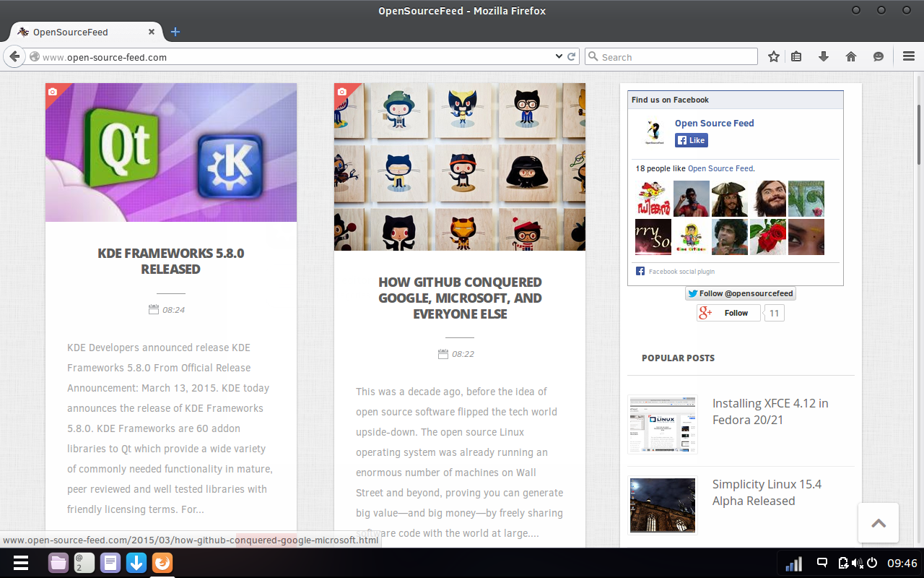Image resolution: width=924 pixels, height=578 pixels.
Task: Click the Google+ Follow button
Action: (728, 313)
